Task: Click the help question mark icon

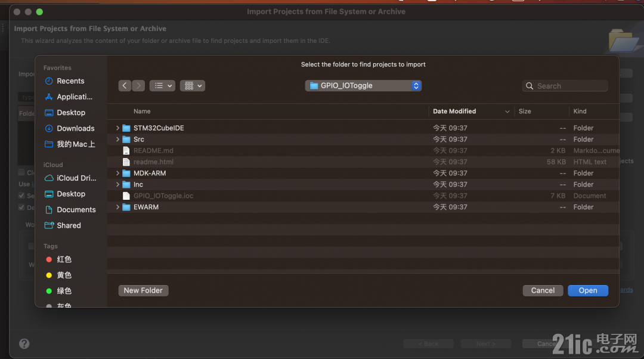Action: pyautogui.click(x=24, y=344)
